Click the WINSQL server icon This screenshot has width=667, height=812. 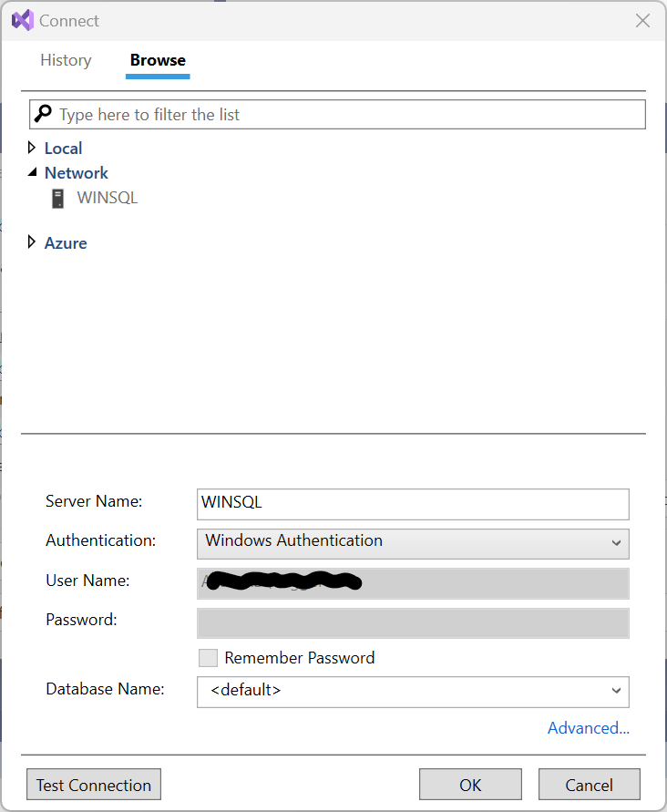point(58,199)
